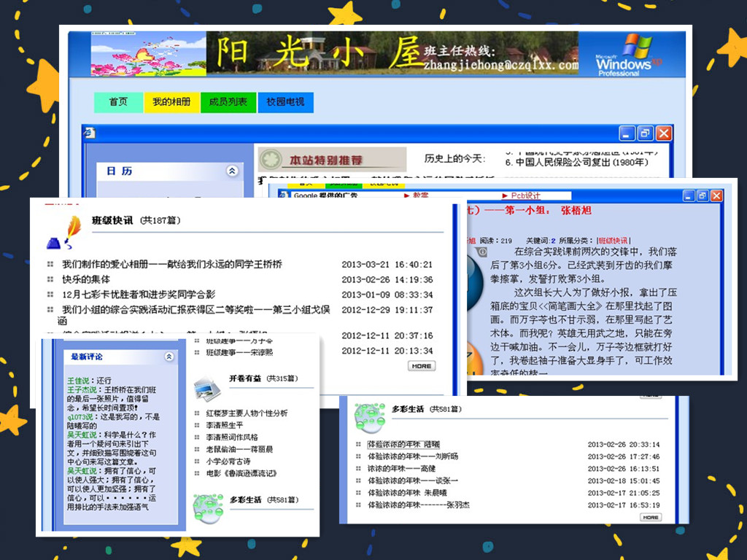Click the 班级快讯 quill and ink icon
Screen dimensions: 747x560
[65, 233]
